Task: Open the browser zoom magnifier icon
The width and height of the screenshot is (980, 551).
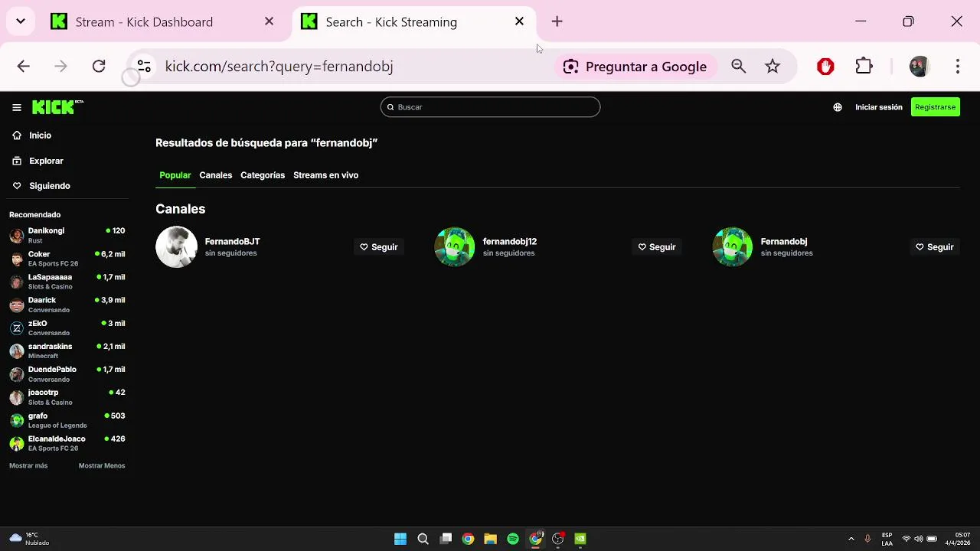Action: [x=738, y=67]
